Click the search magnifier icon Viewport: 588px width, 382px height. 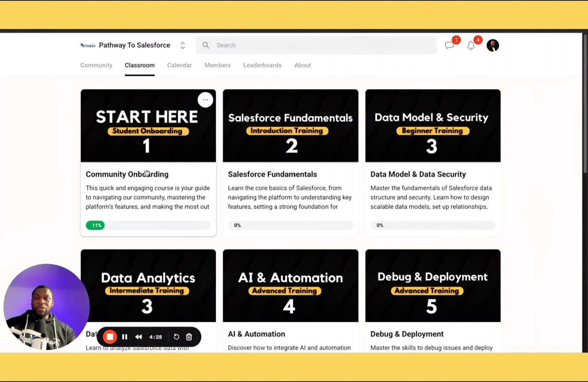(206, 45)
